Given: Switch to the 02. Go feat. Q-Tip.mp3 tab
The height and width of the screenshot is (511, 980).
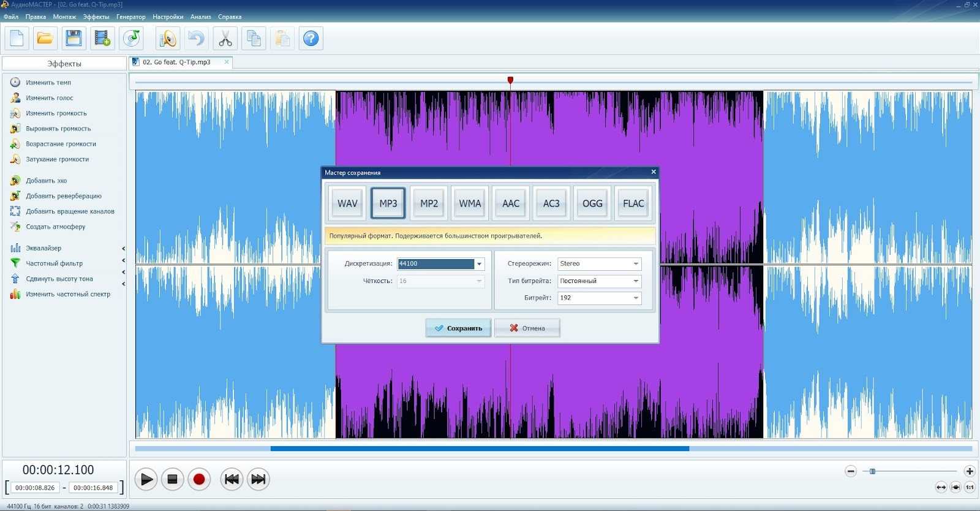Looking at the screenshot, I should pos(176,62).
